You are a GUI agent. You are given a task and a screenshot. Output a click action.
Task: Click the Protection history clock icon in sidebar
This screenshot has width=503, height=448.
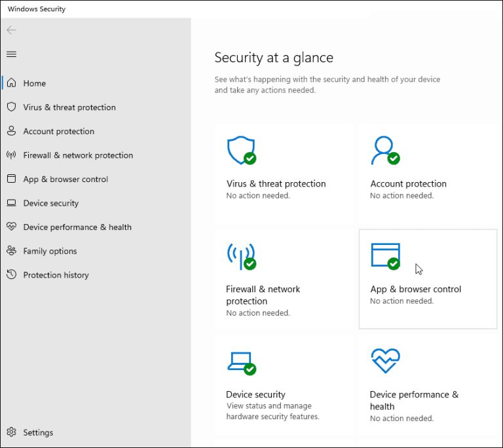(11, 274)
